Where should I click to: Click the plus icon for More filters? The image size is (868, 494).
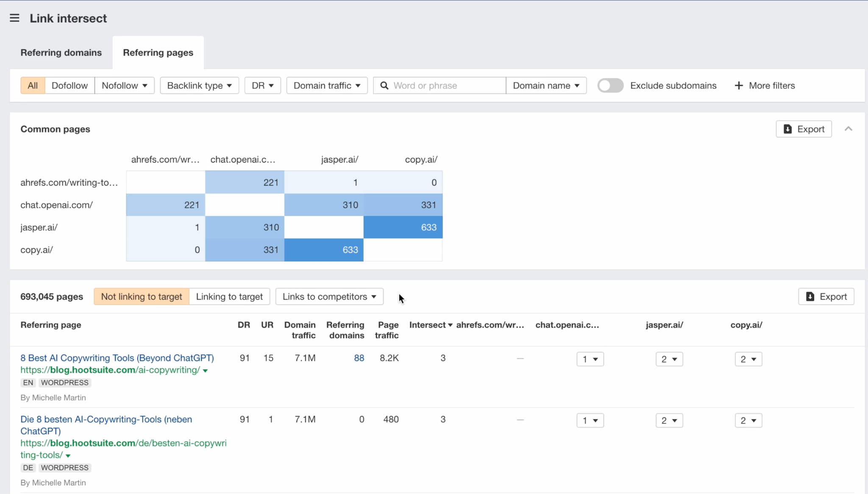(x=739, y=86)
